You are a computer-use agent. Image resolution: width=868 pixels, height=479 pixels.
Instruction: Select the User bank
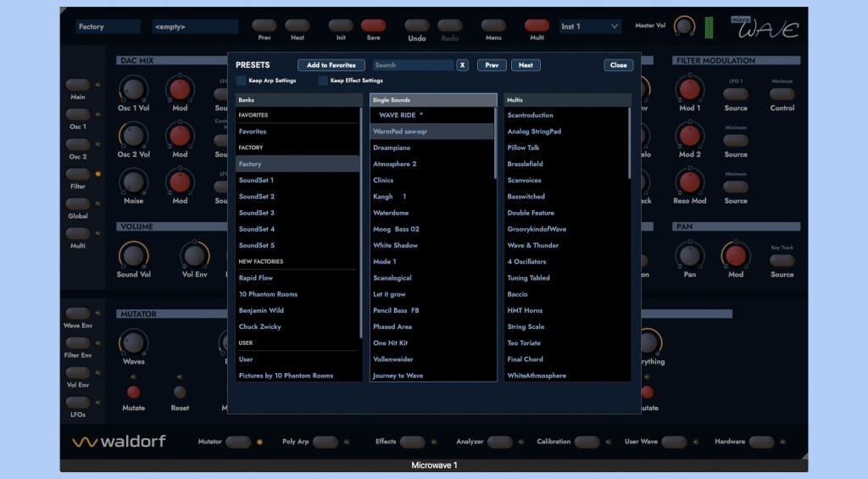click(x=298, y=359)
